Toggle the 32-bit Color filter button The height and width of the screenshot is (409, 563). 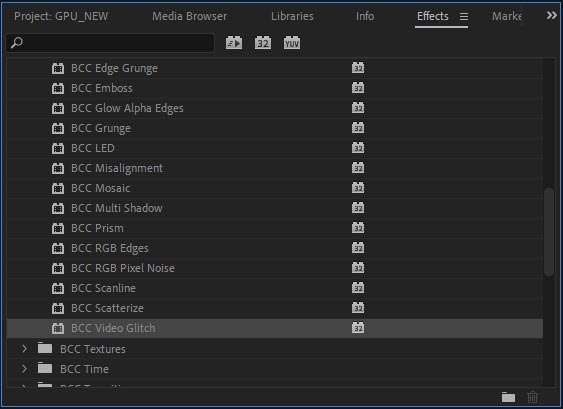point(263,43)
